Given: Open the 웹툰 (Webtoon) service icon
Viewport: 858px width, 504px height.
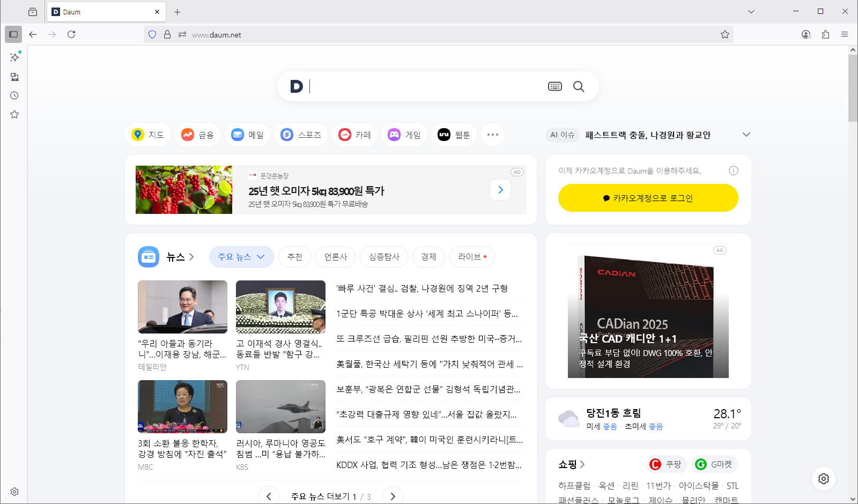Looking at the screenshot, I should click(x=454, y=135).
